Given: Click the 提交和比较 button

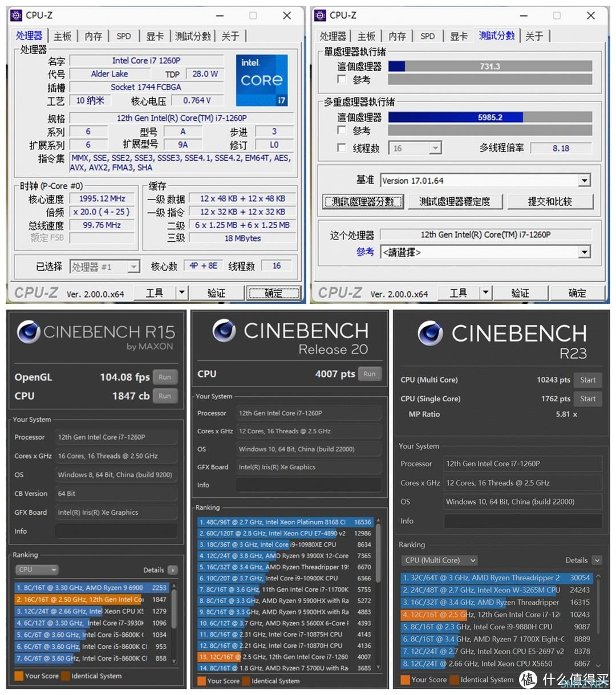Looking at the screenshot, I should point(550,201).
